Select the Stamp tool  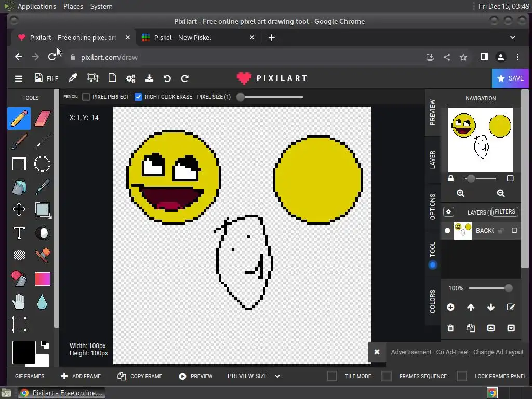pos(43,255)
